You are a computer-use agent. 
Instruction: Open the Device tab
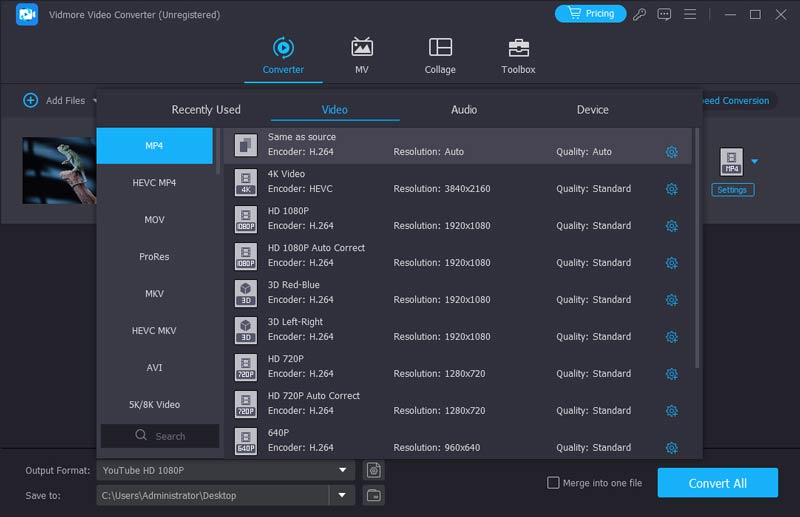point(592,110)
